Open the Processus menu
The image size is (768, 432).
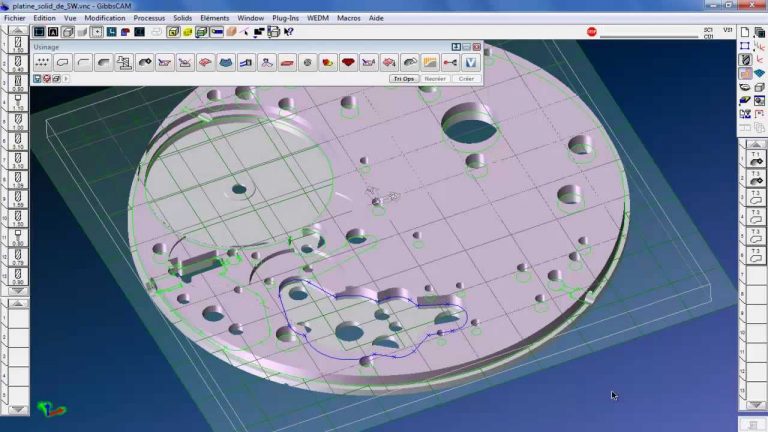point(149,18)
